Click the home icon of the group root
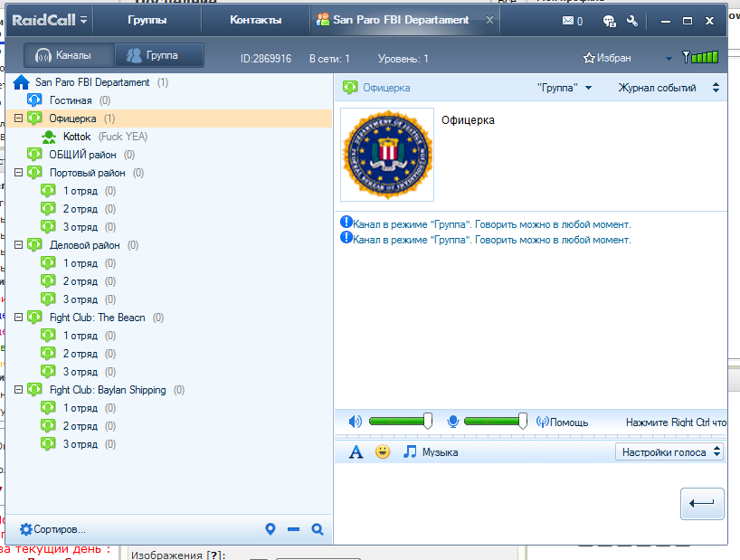The height and width of the screenshot is (560, 740). [x=21, y=82]
